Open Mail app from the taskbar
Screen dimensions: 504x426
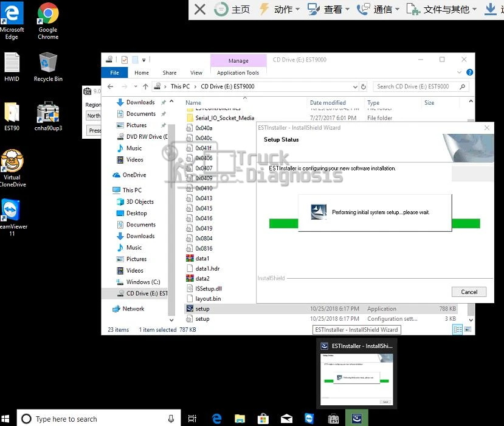point(286,419)
